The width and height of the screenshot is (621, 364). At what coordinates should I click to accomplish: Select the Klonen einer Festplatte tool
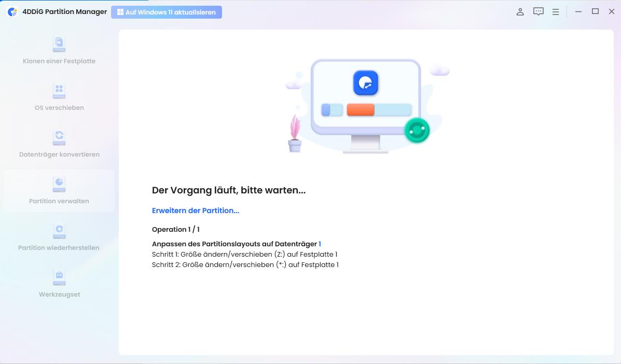pos(59,50)
